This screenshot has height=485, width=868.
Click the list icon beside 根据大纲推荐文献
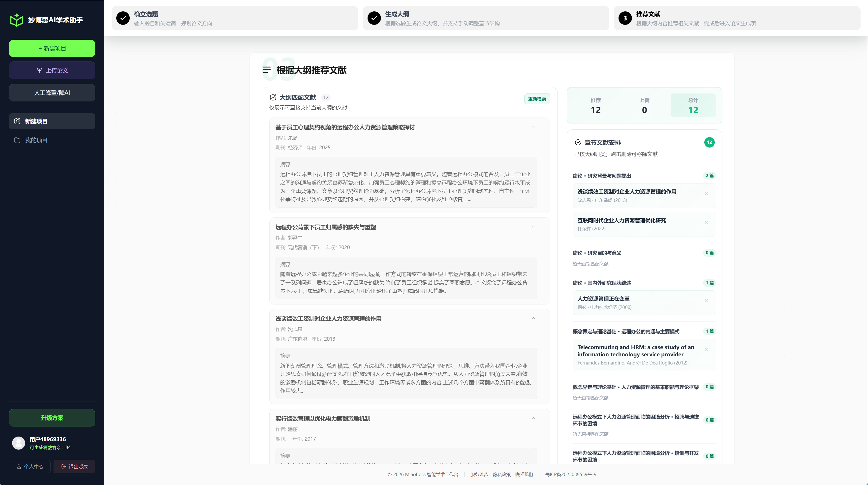pos(267,70)
